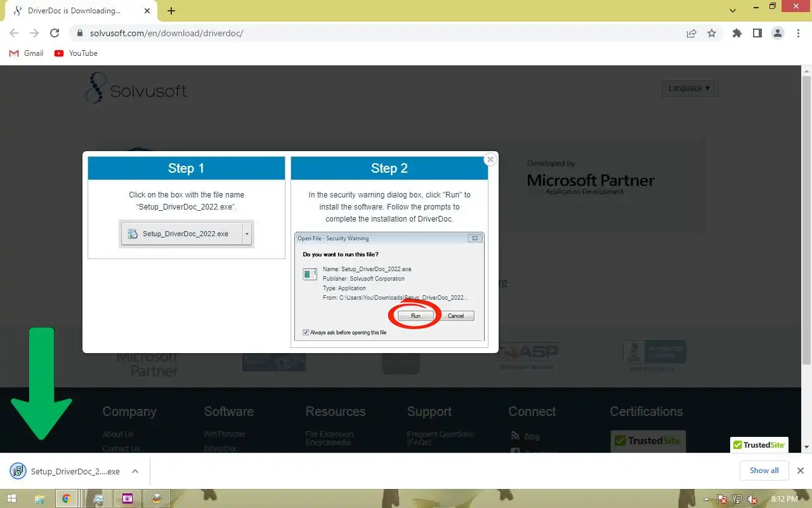The image size is (812, 508).
Task: Expand the download item options chevron
Action: 134,471
